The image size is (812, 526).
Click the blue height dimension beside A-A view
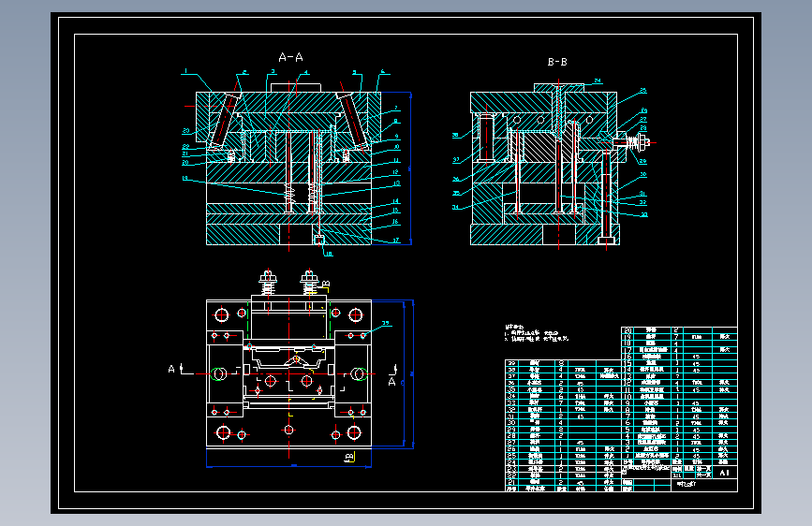410,168
